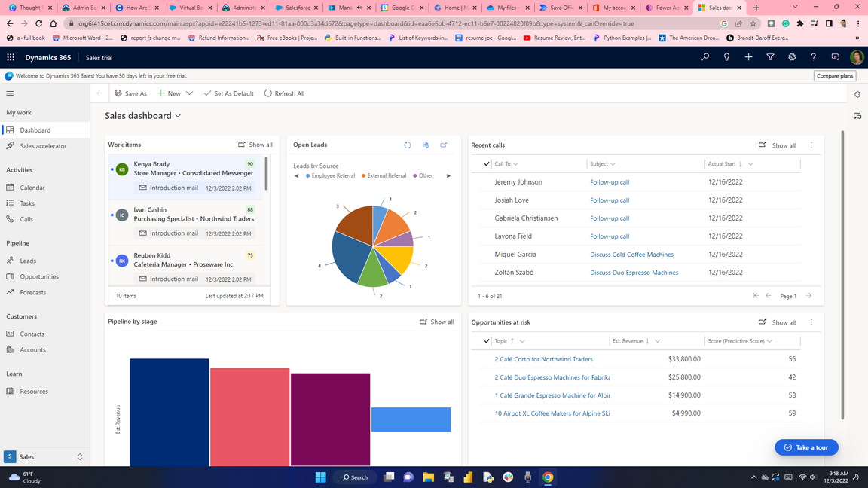Screen dimensions: 868x488
Task: Click the Compare plans button
Action: pyautogui.click(x=835, y=76)
